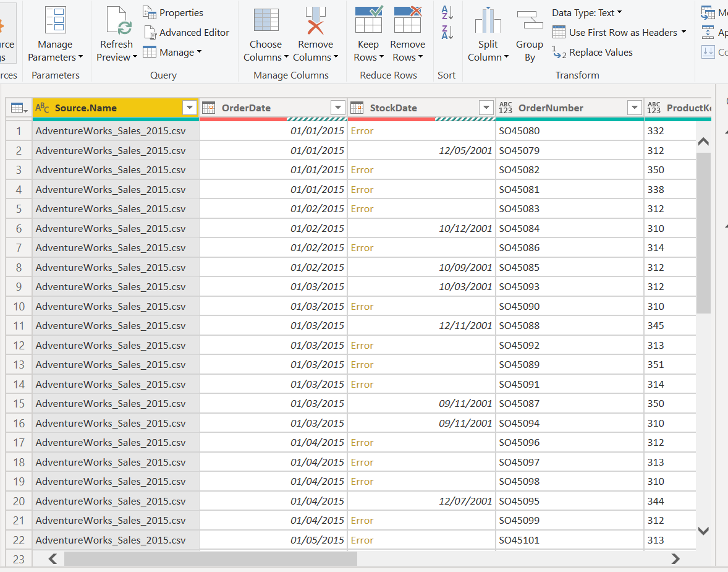The image size is (728, 572).
Task: Expand the Choose Columns dropdown arrow
Action: tap(287, 57)
